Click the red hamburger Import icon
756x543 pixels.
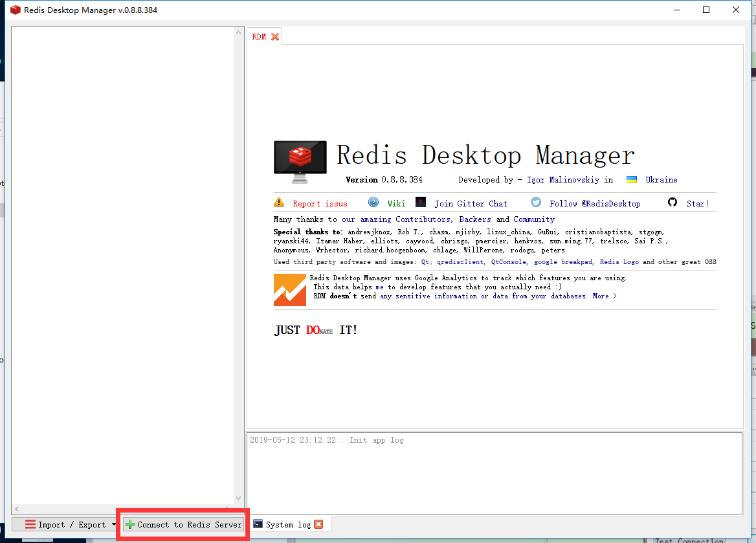30,524
